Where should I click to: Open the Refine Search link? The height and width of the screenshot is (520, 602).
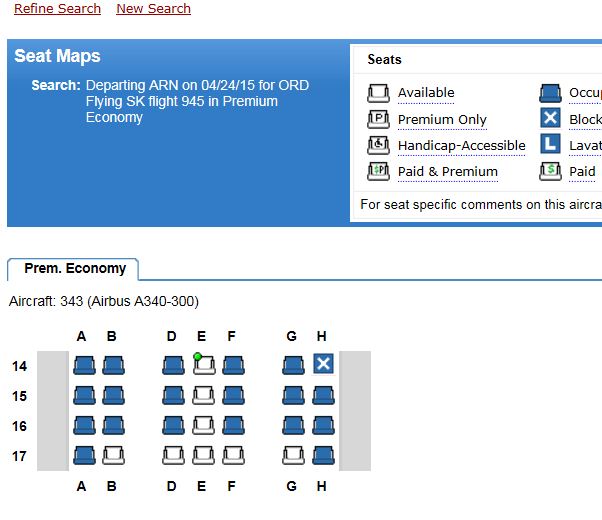pyautogui.click(x=57, y=9)
